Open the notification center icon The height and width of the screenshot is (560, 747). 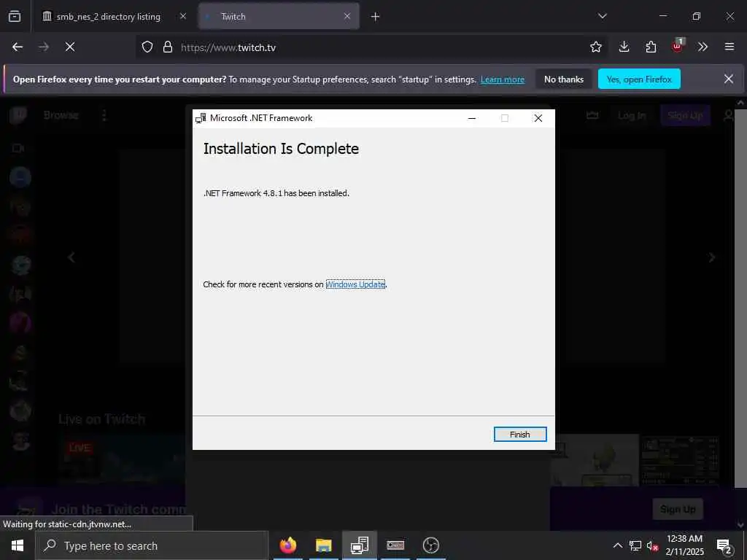(724, 545)
